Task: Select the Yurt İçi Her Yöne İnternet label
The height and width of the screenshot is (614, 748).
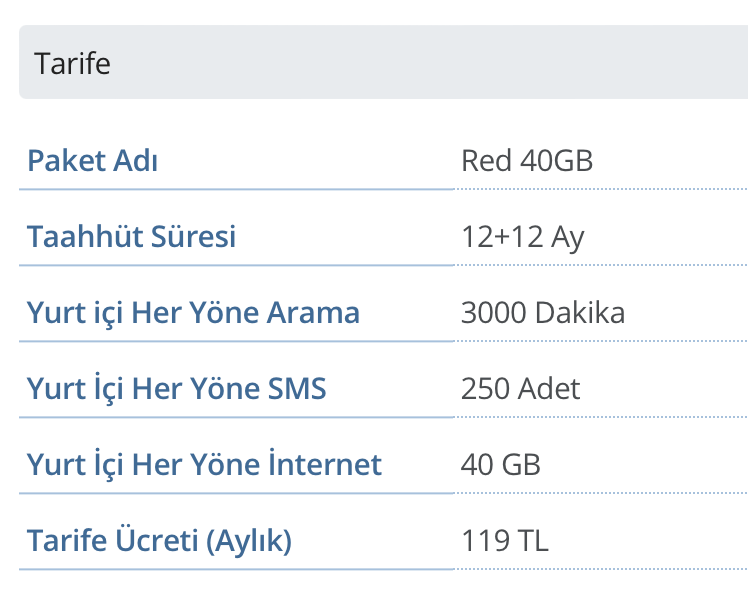Action: (204, 465)
